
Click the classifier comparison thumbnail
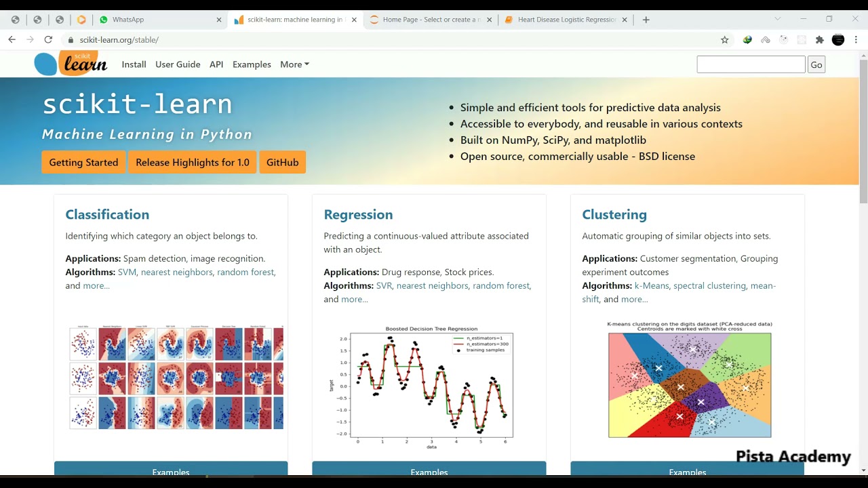point(176,378)
